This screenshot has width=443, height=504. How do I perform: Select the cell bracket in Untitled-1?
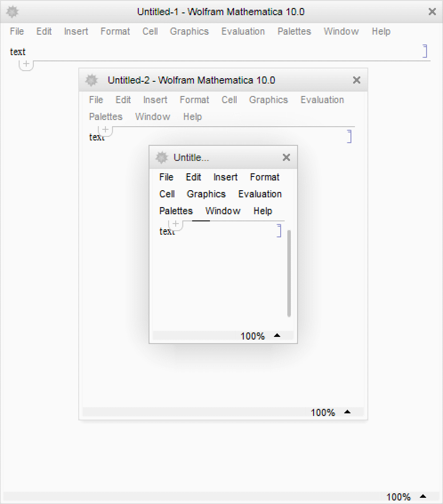(425, 51)
